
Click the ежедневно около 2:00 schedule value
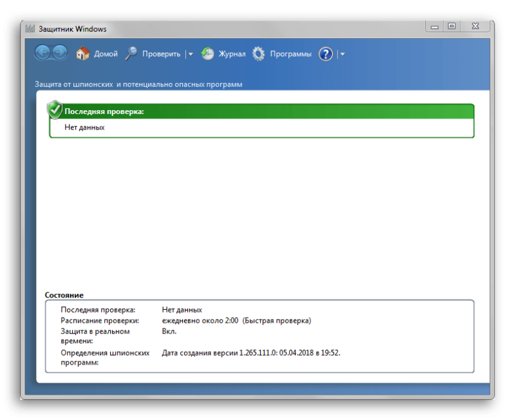(236, 320)
